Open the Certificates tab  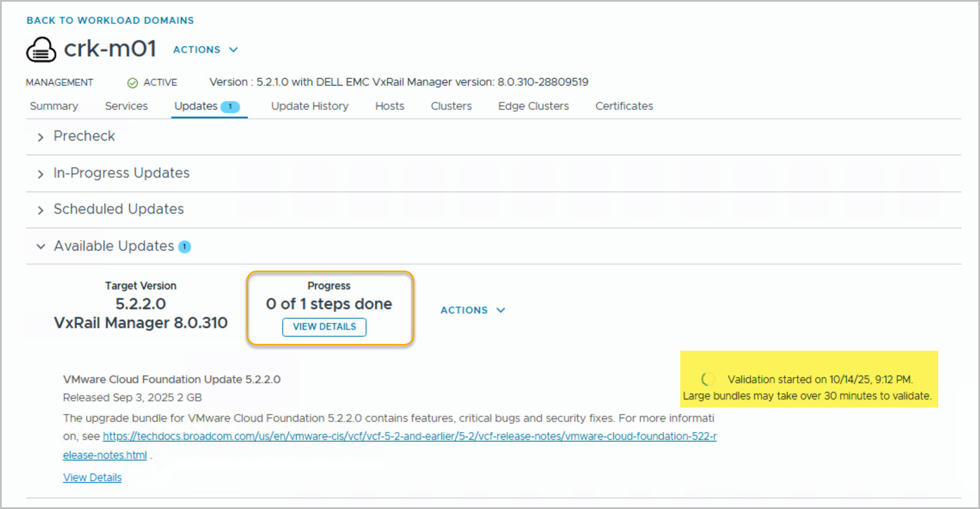tap(624, 106)
